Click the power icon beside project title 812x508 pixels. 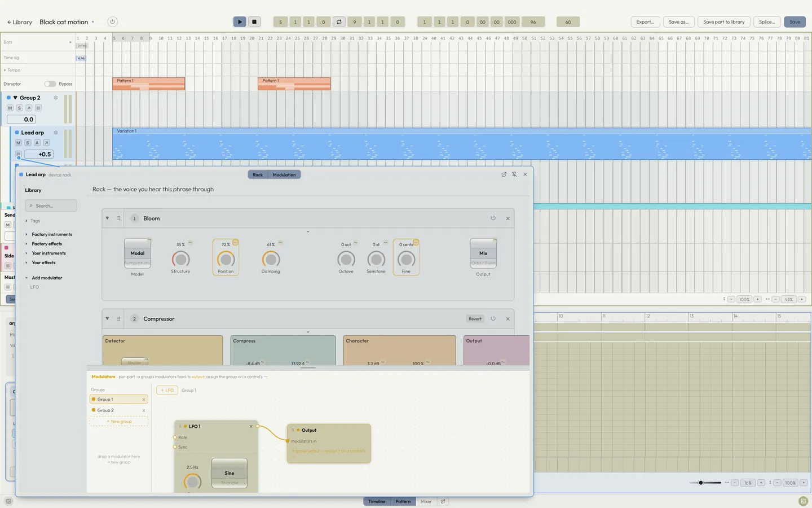pyautogui.click(x=112, y=22)
